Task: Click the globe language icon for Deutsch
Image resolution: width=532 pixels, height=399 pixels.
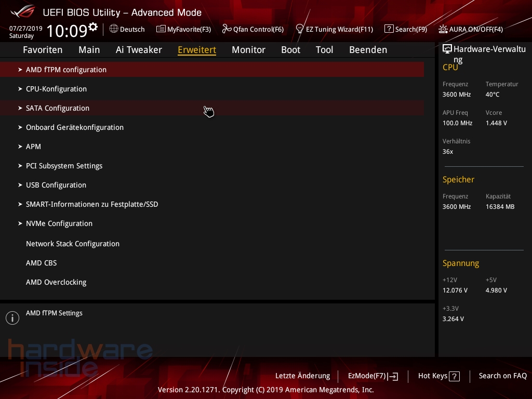Action: 114,29
